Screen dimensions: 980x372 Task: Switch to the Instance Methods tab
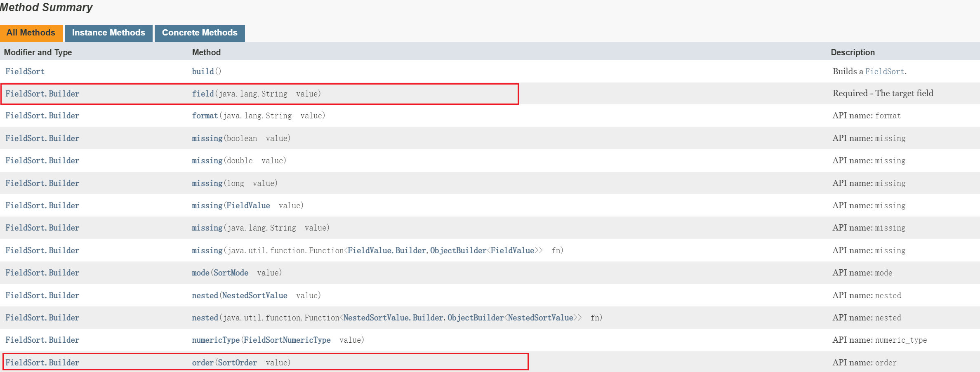click(x=108, y=33)
